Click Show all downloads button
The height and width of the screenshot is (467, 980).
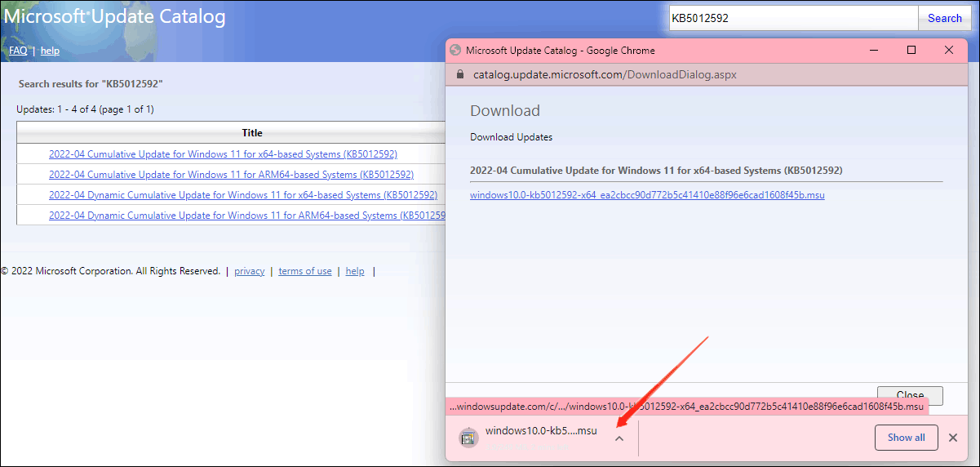(906, 438)
